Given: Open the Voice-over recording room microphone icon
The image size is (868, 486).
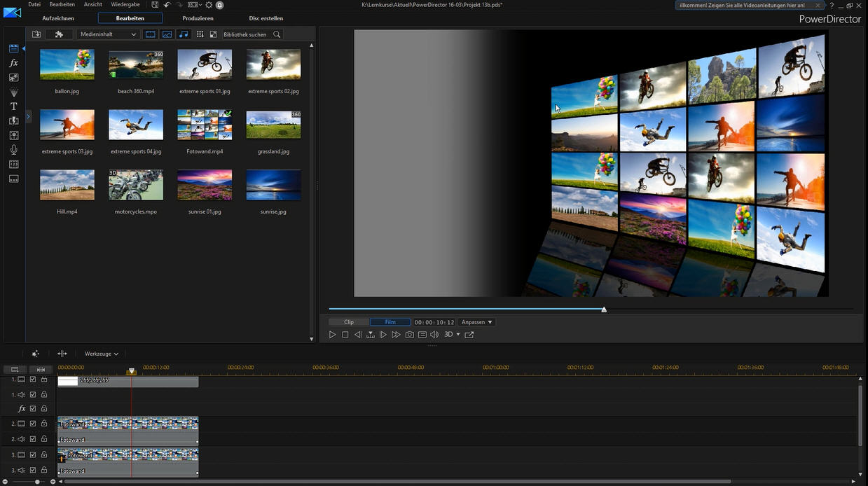Looking at the screenshot, I should coord(13,150).
